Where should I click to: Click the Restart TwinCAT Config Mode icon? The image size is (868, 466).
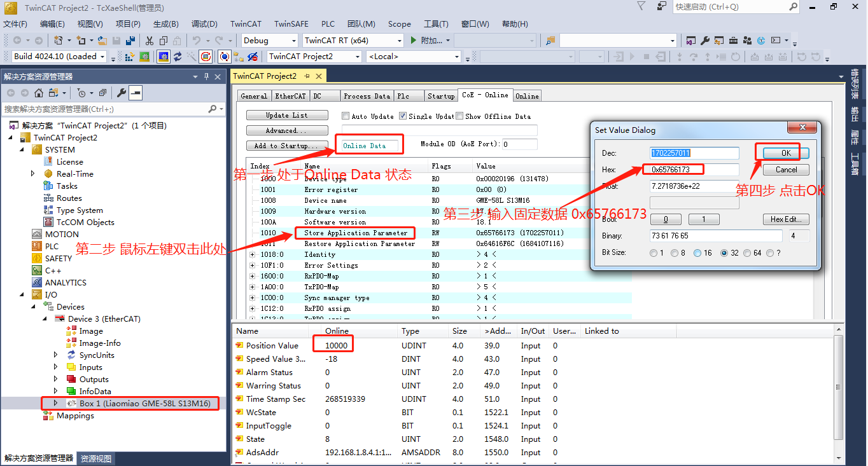click(164, 57)
